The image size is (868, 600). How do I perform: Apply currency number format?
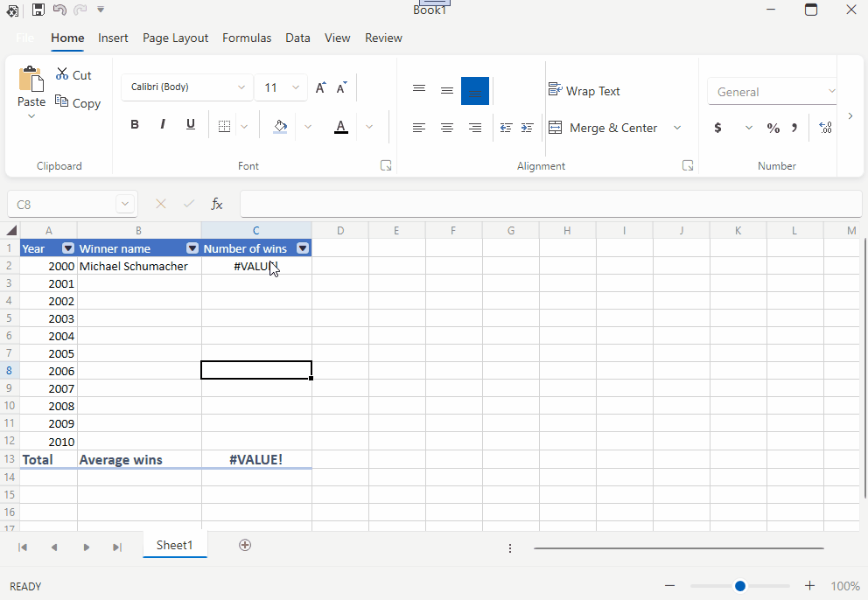point(717,128)
